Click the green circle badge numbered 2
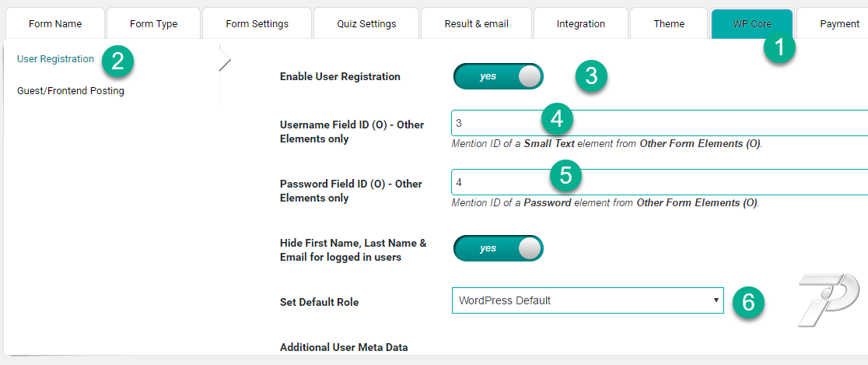868x365 pixels. pyautogui.click(x=117, y=61)
